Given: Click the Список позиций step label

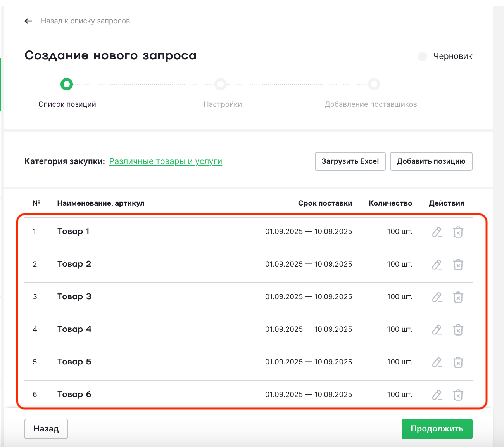Looking at the screenshot, I should coord(67,104).
